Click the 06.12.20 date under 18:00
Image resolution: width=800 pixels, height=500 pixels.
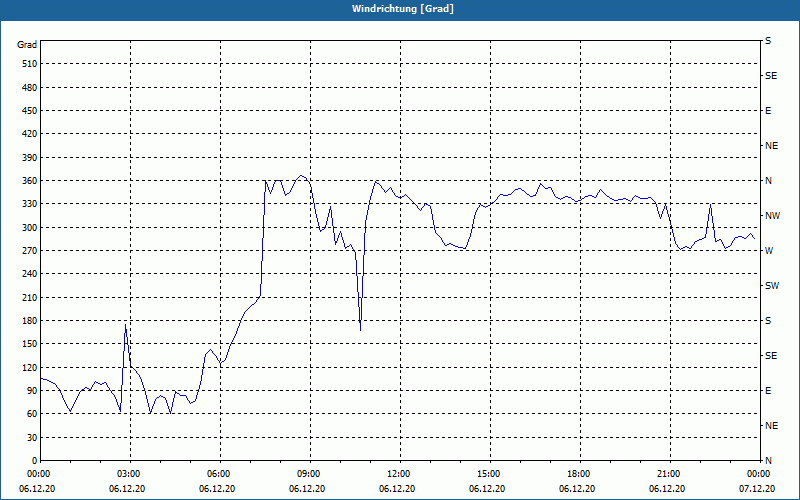(x=577, y=489)
